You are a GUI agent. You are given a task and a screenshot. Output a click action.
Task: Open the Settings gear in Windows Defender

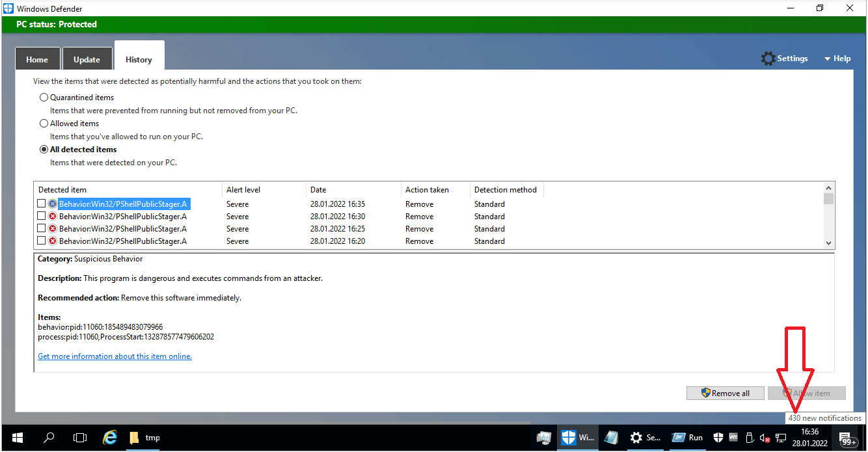pos(784,59)
